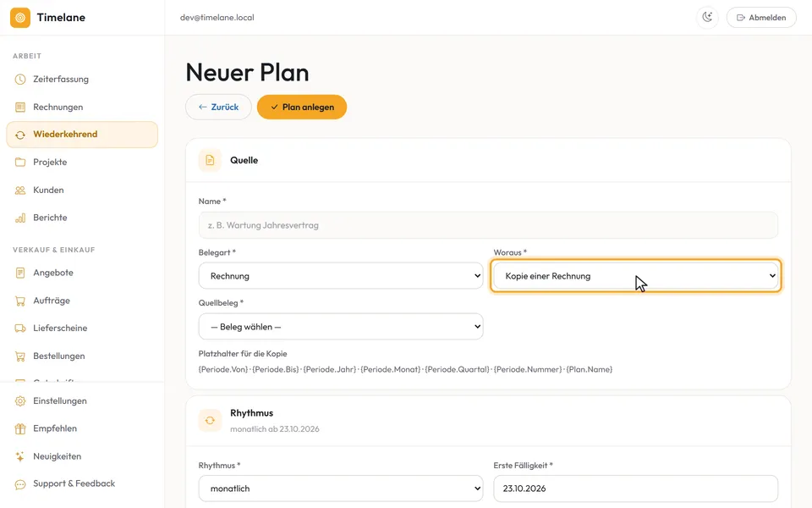Image resolution: width=812 pixels, height=508 pixels.
Task: Click the Lieferscheine truck icon
Action: click(20, 329)
